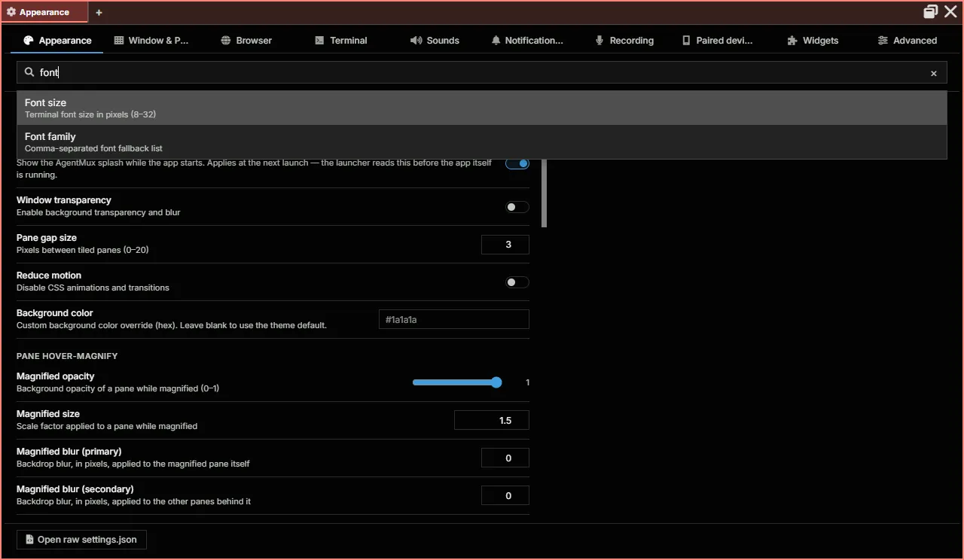Click the PANE HOVER-MAGNIFY section heading
The image size is (964, 560).
point(67,356)
